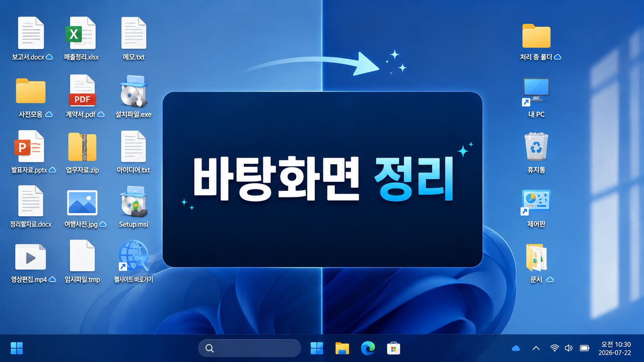
Task: Select the 정리할자료.docx document icon
Action: [x=30, y=201]
